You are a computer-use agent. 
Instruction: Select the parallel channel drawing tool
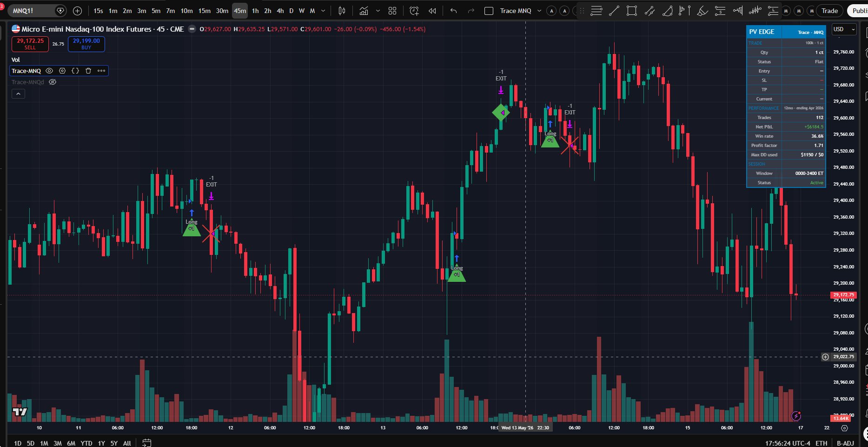click(x=649, y=11)
